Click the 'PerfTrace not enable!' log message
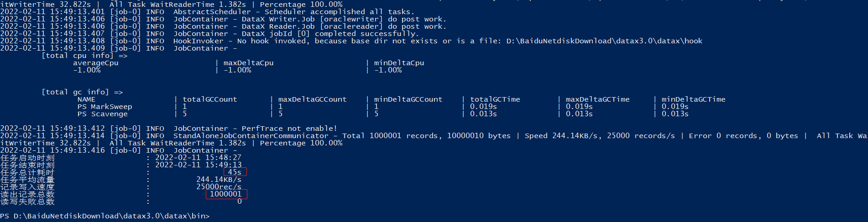 tap(289, 129)
